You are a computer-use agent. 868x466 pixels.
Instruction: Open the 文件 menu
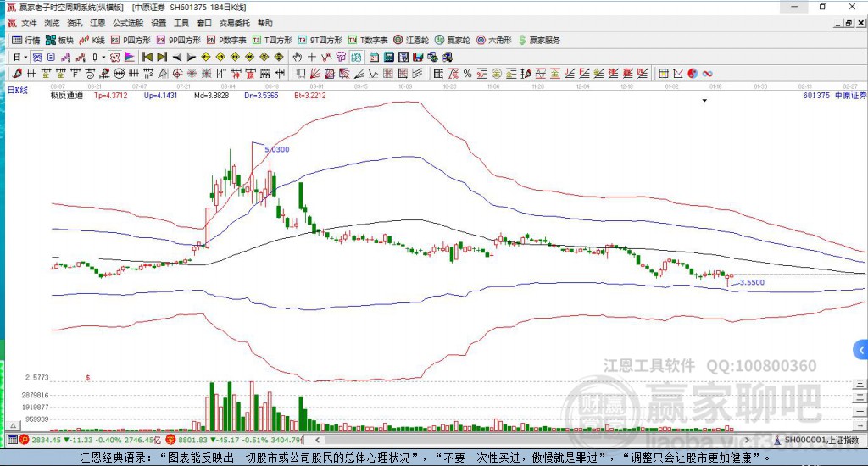coord(29,23)
